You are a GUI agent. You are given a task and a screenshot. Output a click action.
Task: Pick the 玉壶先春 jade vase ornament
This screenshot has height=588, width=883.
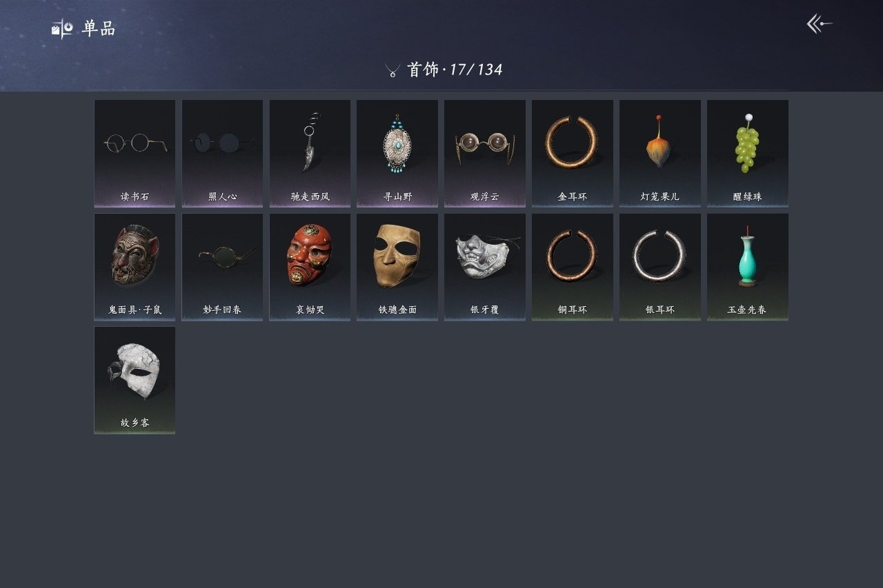[748, 267]
